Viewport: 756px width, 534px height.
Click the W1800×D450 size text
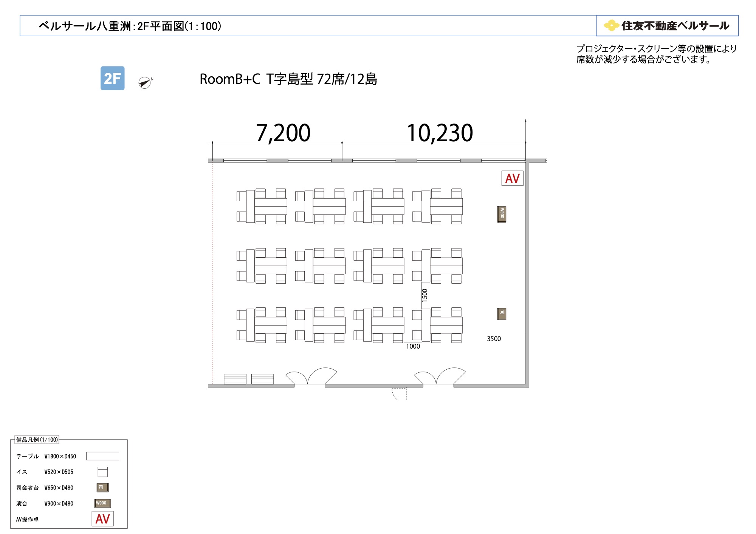(60, 456)
